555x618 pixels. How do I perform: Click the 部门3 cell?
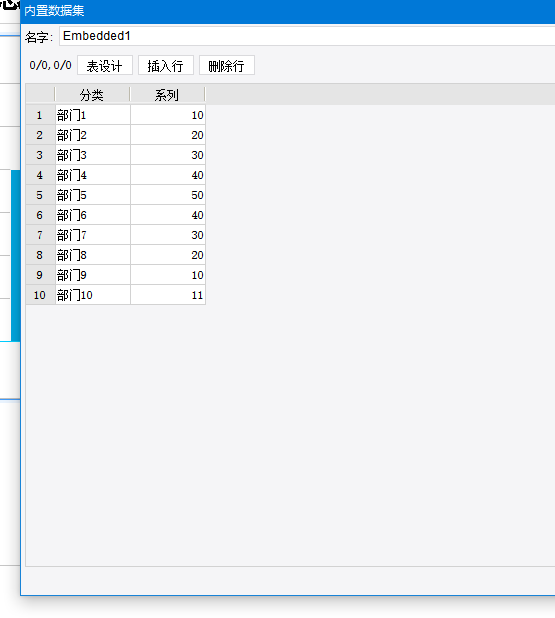(93, 155)
